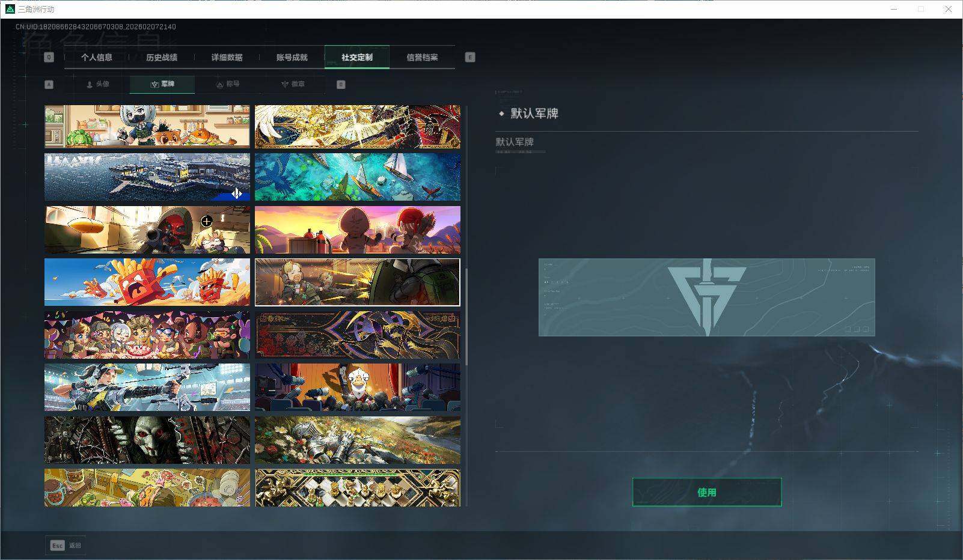This screenshot has width=963, height=560.
Task: Choose the duck in theater dog tag
Action: coord(358,388)
